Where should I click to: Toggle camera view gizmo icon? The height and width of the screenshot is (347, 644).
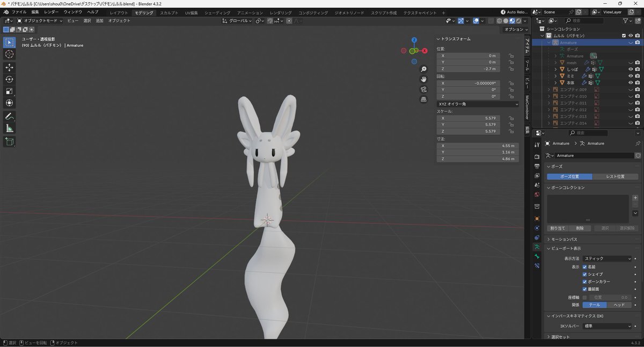424,89
